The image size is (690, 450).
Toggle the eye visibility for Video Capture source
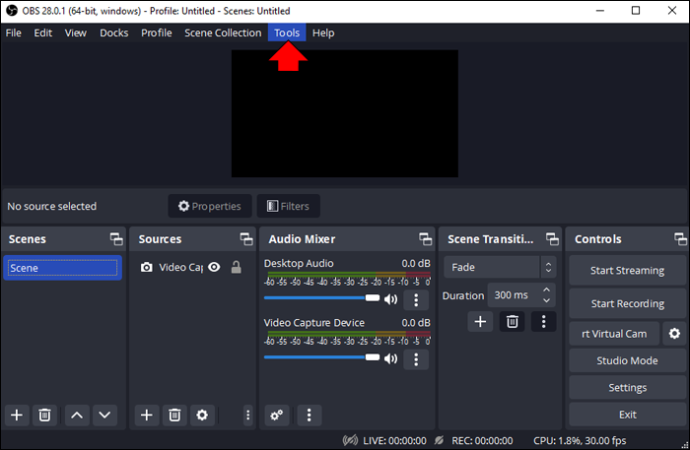click(214, 267)
